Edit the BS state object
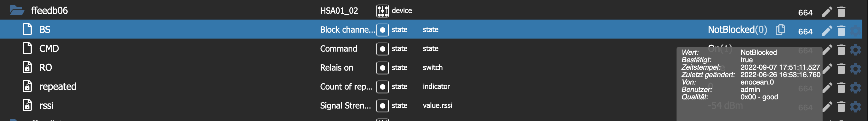The height and width of the screenshot is (121, 868). click(826, 31)
